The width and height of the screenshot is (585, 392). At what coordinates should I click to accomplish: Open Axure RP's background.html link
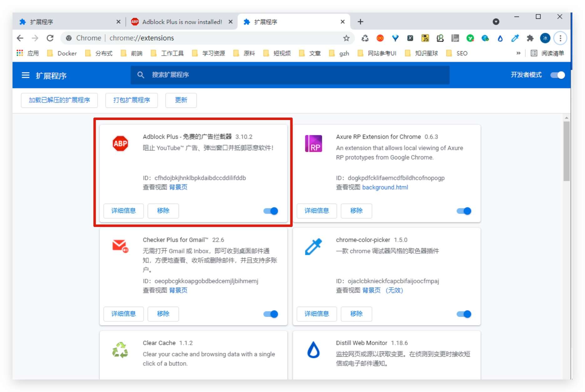point(385,187)
